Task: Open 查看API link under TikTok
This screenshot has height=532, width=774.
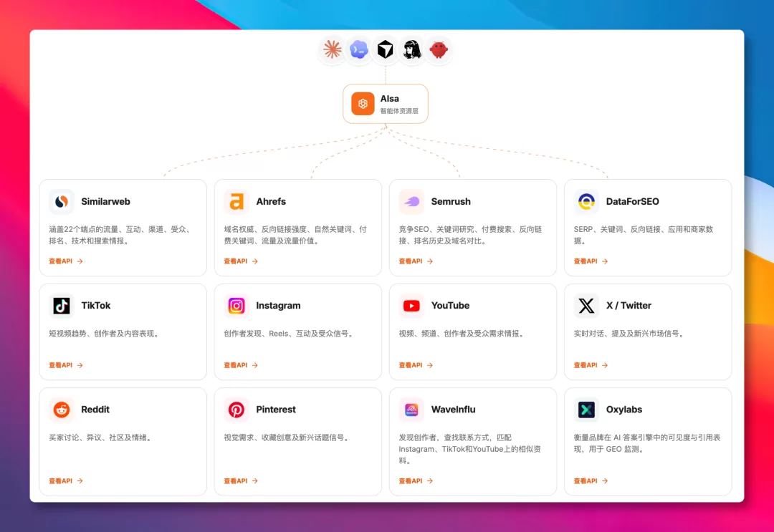Action: 66,365
